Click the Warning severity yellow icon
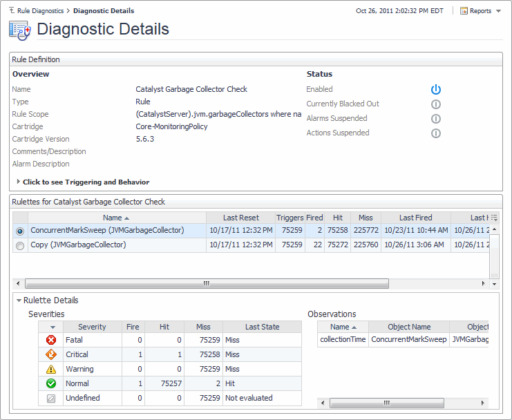 (51, 369)
